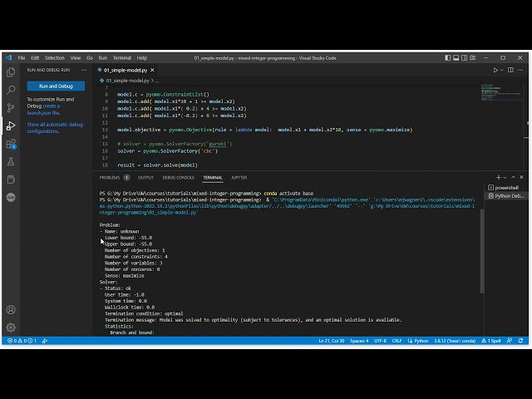Open the Selection menu
The image size is (532, 399).
55,58
